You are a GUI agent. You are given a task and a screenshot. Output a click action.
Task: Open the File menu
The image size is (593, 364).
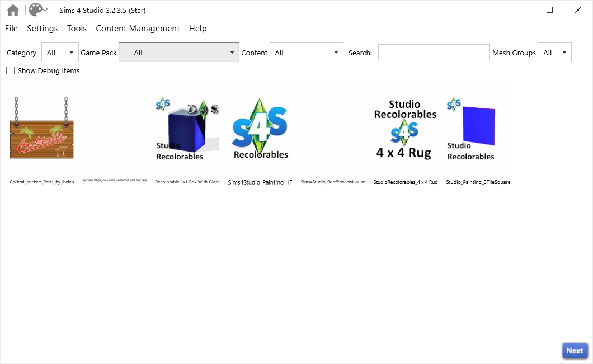pyautogui.click(x=11, y=28)
